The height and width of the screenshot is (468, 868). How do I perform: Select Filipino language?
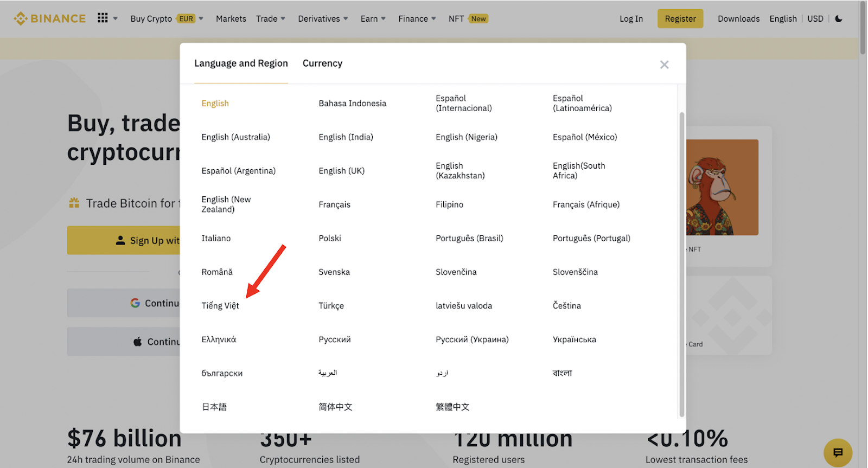pyautogui.click(x=450, y=204)
